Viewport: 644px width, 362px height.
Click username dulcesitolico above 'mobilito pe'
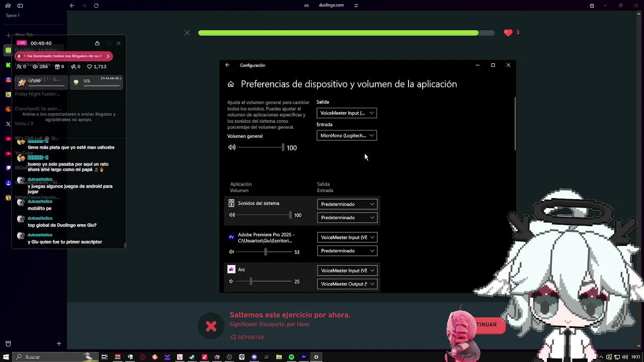[40, 201]
